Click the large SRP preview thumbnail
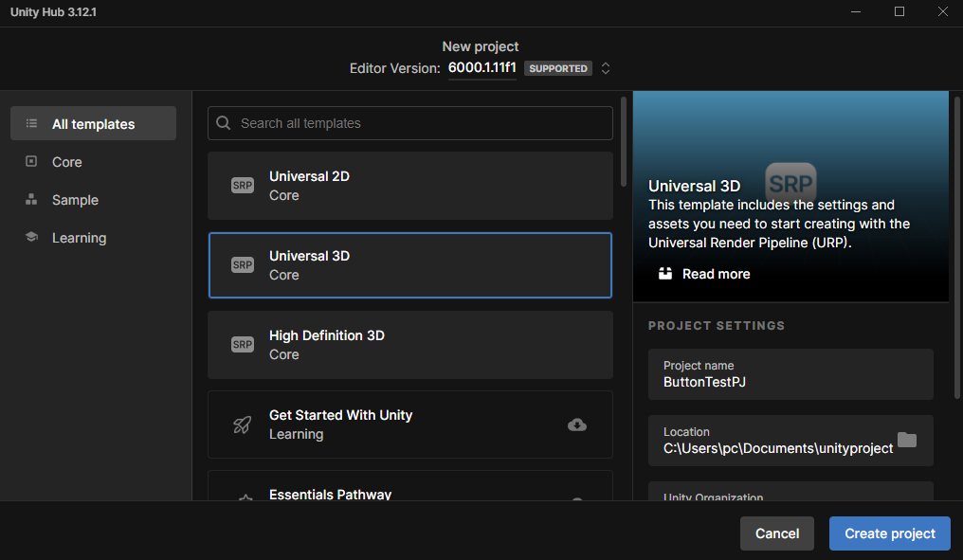The height and width of the screenshot is (560, 963). click(790, 182)
